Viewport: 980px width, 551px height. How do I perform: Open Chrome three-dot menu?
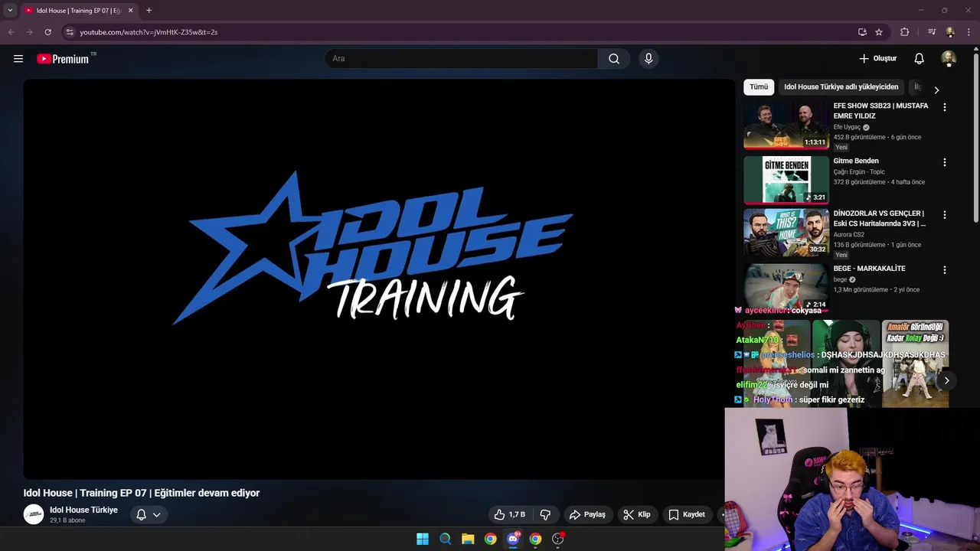click(x=969, y=32)
